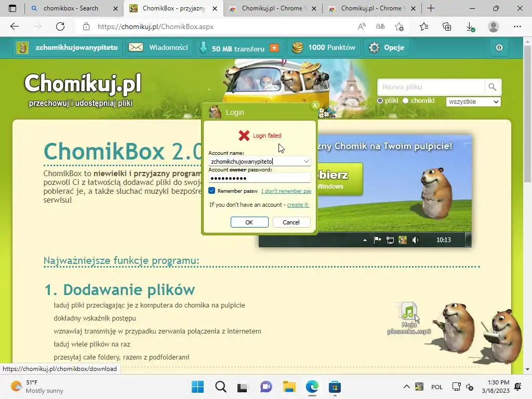Screen dimensions: 532x399
Task: Click the Chomikuj.pl logo
Action: (x=83, y=83)
